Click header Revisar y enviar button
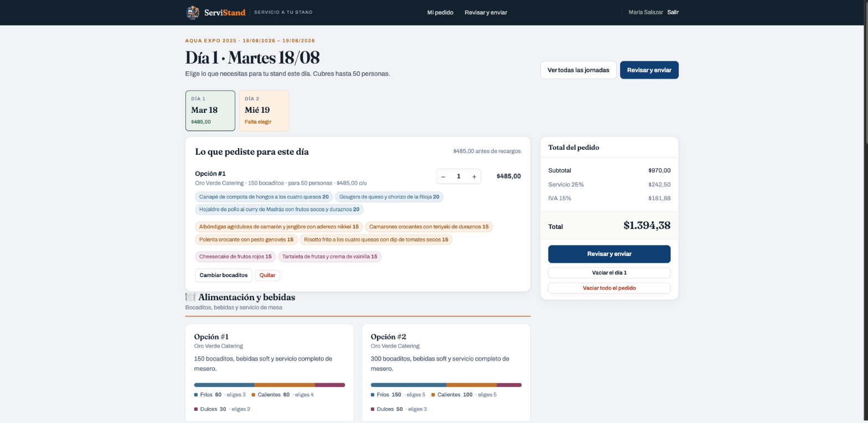Image resolution: width=868 pixels, height=423 pixels. point(649,70)
